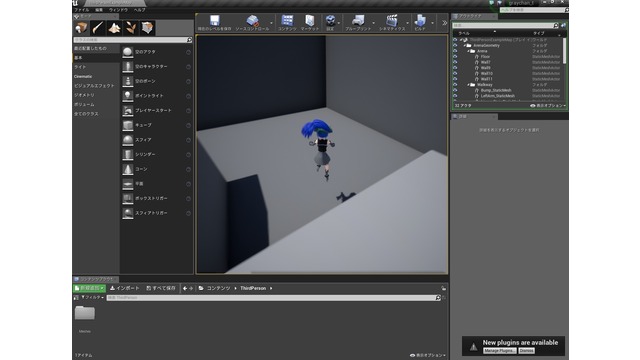Screen dimensions: 640x360
Task: Open the Edit (編集) menu
Action: [99, 10]
